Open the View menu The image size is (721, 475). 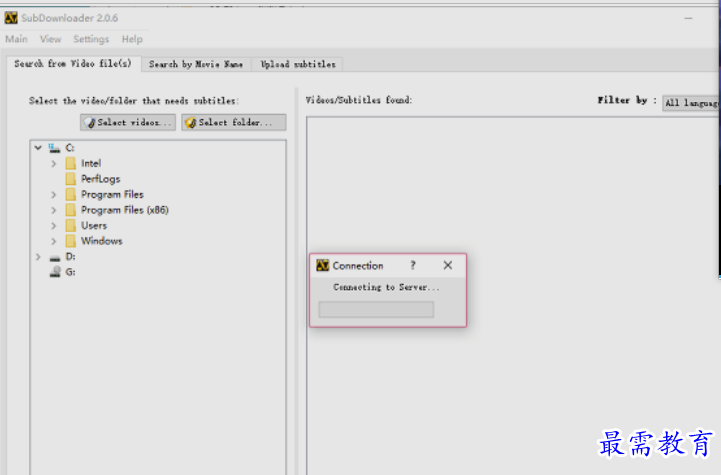(50, 39)
